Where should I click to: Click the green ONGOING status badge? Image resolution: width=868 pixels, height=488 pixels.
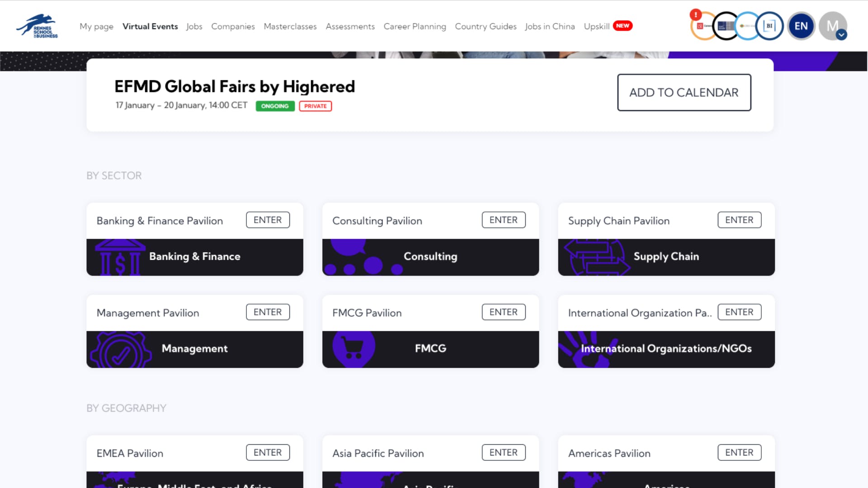[x=275, y=106]
